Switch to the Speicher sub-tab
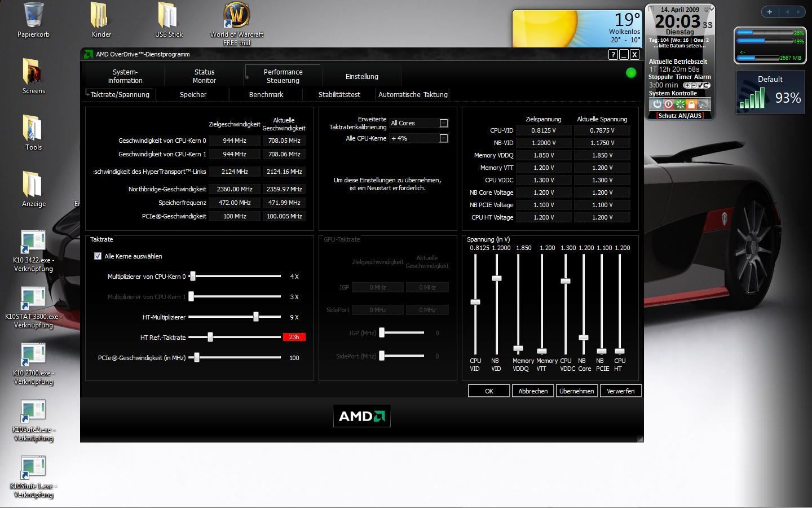This screenshot has width=812, height=508. point(193,94)
